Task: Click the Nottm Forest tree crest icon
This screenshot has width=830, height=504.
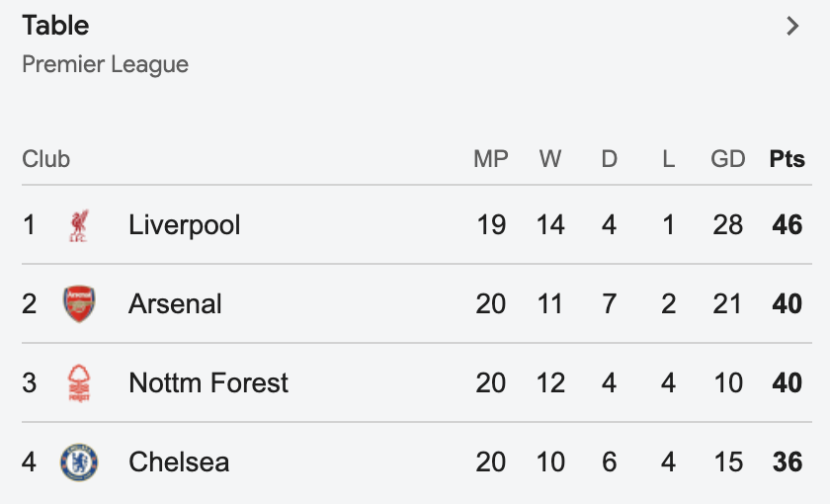Action: coord(79,382)
